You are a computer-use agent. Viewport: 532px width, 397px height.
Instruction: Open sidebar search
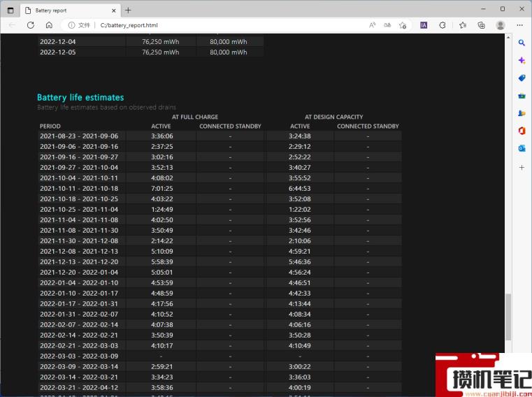[522, 43]
